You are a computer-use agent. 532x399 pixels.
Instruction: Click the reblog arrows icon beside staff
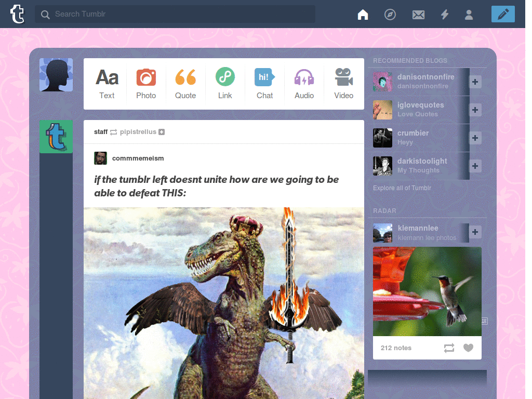[x=114, y=132]
